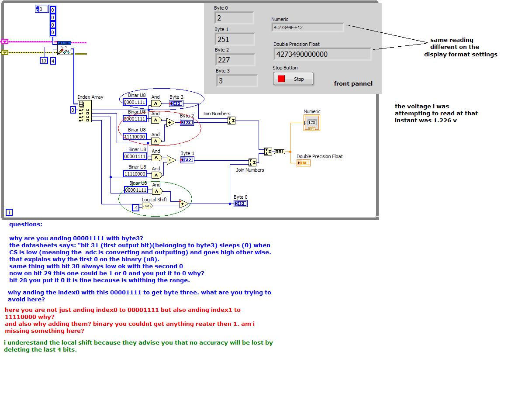Click the Byte 1 I32 indicator terminal

(187, 160)
